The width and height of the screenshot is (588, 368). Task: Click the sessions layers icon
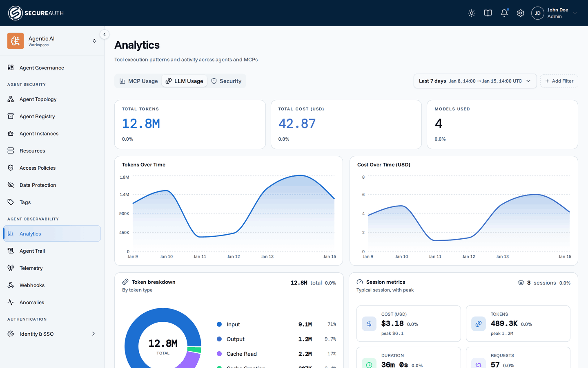pyautogui.click(x=521, y=283)
